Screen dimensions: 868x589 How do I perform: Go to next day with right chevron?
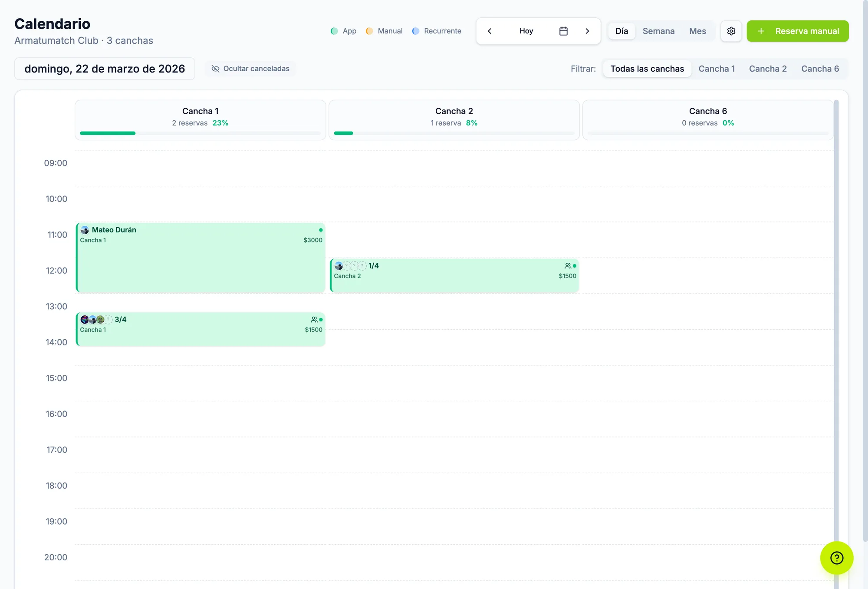click(x=587, y=31)
